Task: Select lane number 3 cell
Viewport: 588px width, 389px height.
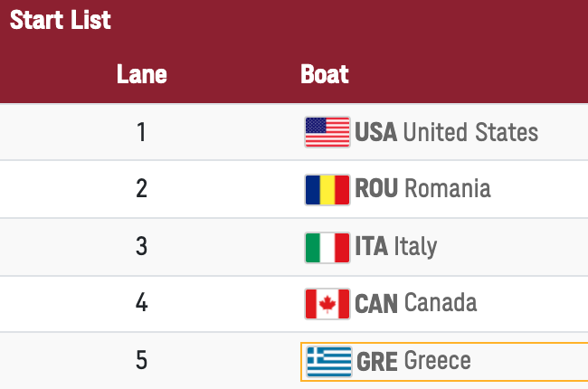Action: tap(141, 246)
